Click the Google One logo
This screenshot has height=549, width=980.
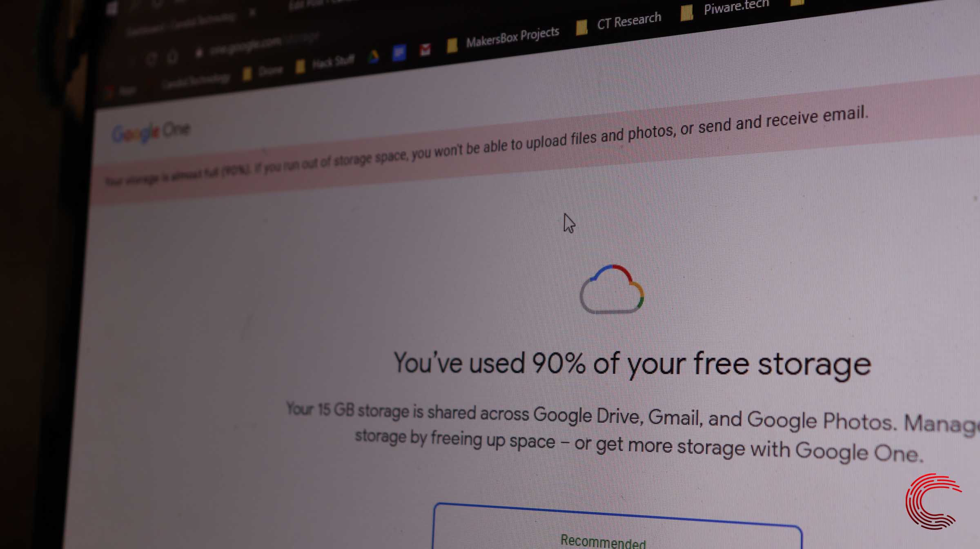coord(151,132)
